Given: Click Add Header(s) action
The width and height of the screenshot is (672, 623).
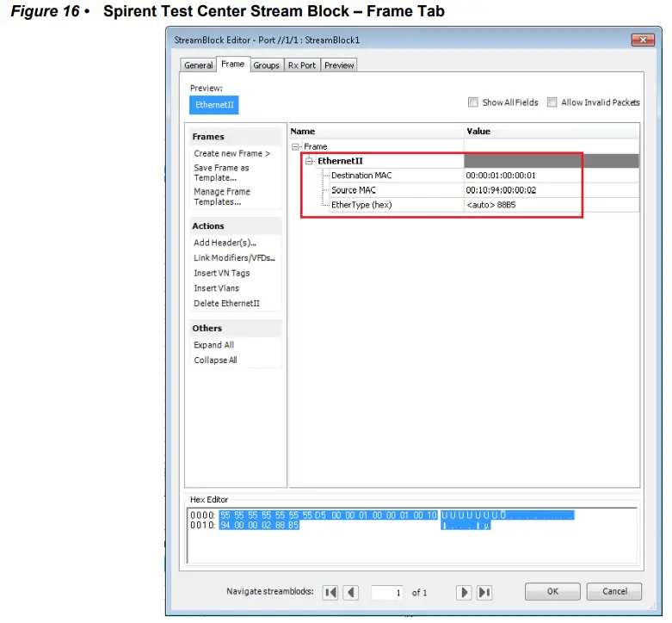Looking at the screenshot, I should [225, 243].
